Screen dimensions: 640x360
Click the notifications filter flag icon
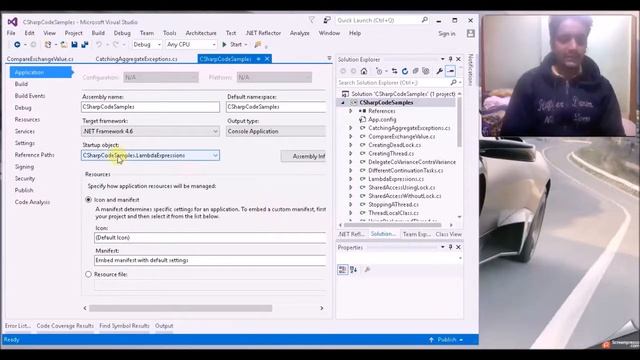tap(312, 20)
